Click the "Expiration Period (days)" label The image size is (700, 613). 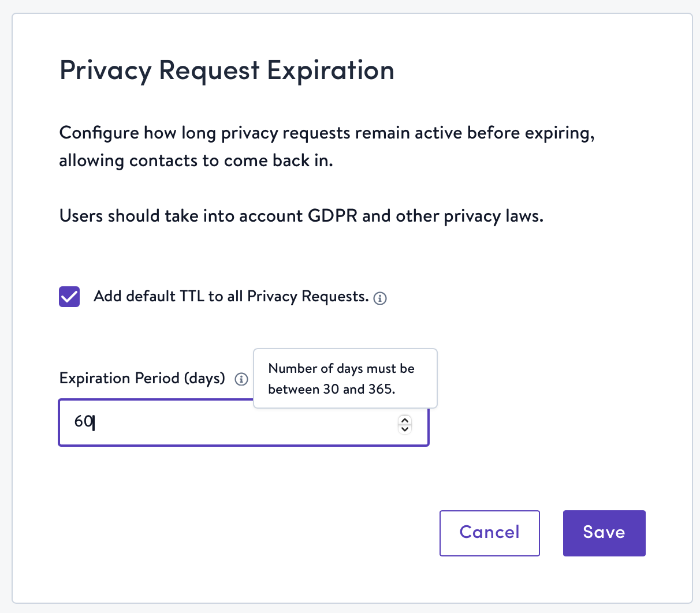(x=142, y=379)
